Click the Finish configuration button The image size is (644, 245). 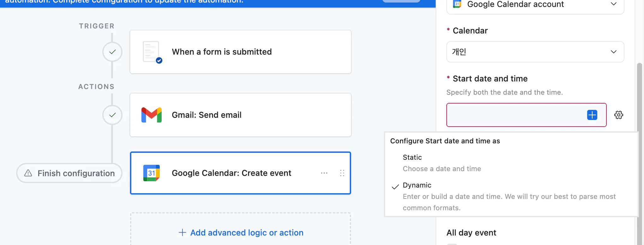pos(69,173)
